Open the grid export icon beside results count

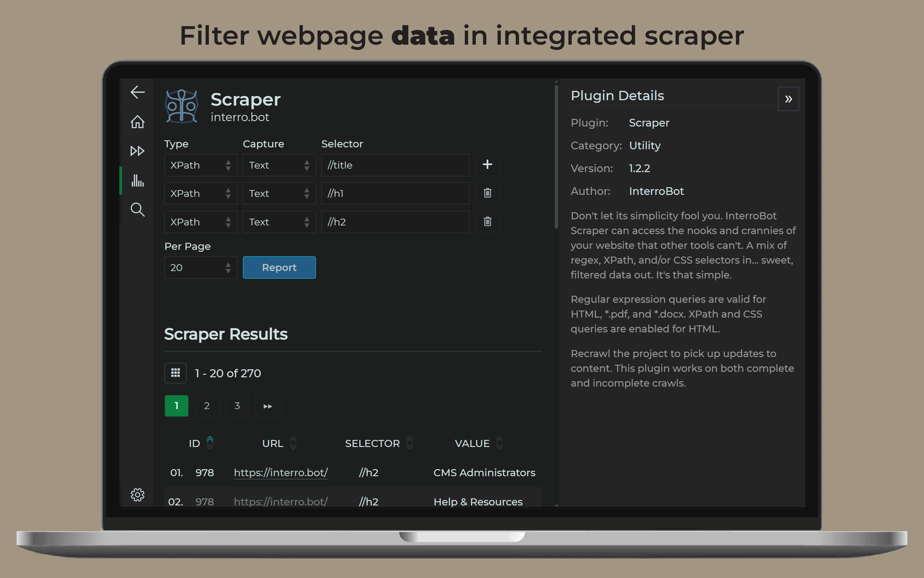coord(175,373)
